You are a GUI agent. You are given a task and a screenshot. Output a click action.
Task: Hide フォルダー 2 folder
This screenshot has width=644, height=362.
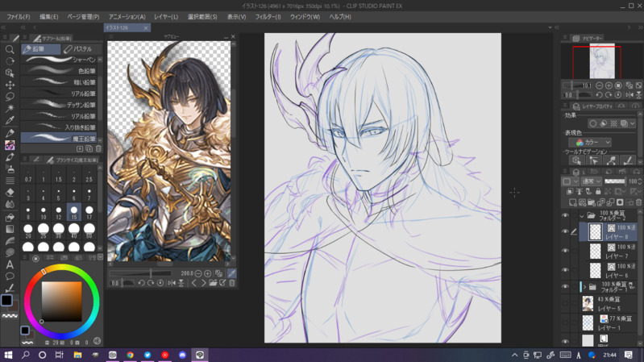(565, 215)
